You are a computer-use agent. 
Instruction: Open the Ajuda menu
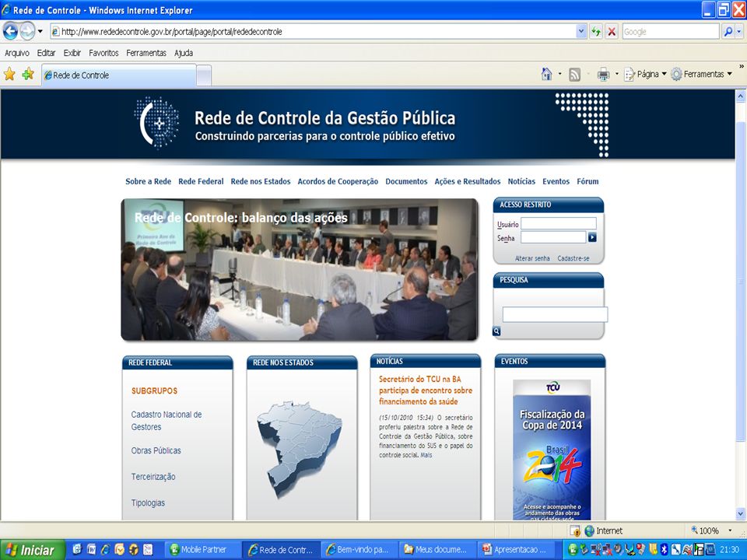click(184, 53)
